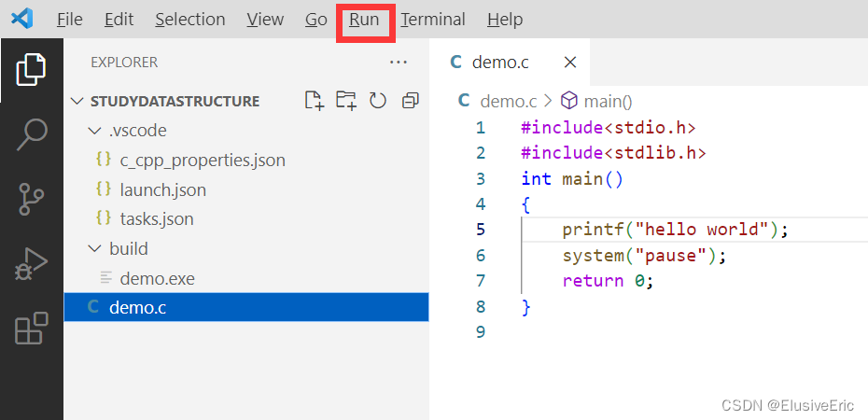Open the Explorer view in activity bar
Viewport: 868px width, 420px height.
tap(31, 70)
